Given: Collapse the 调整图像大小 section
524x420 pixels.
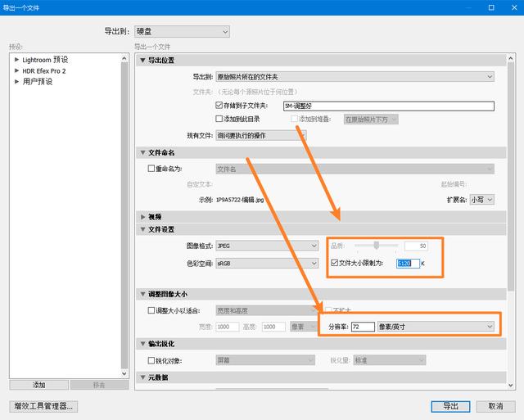Looking at the screenshot, I should tap(143, 294).
